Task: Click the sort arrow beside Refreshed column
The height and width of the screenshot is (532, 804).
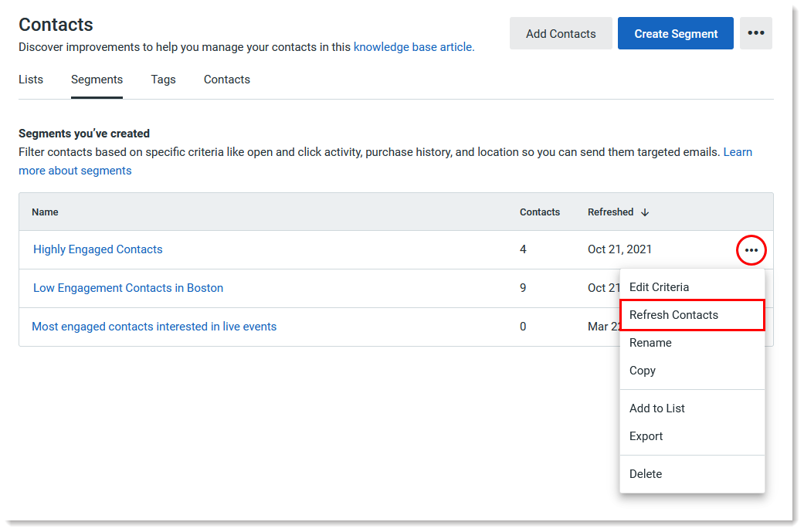Action: coord(645,212)
